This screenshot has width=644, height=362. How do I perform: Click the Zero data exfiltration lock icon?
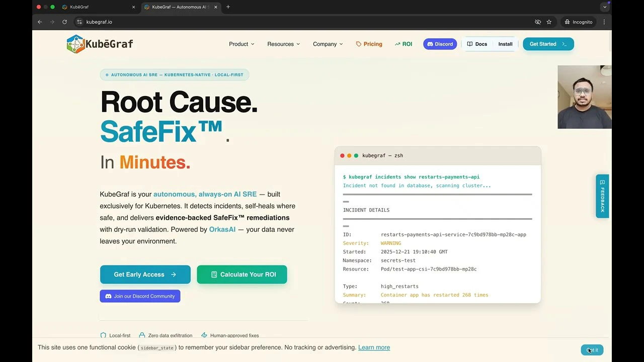pyautogui.click(x=142, y=335)
